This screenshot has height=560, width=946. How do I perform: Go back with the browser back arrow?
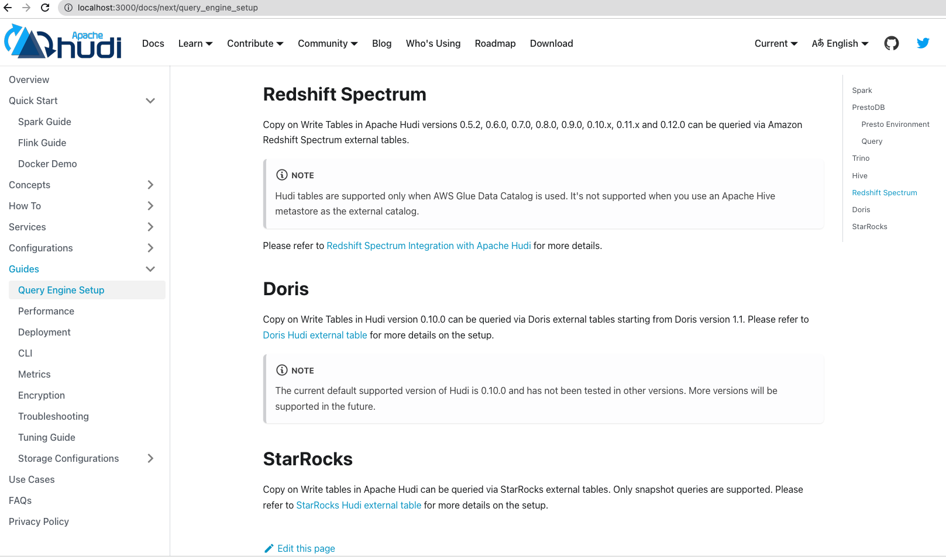click(8, 8)
